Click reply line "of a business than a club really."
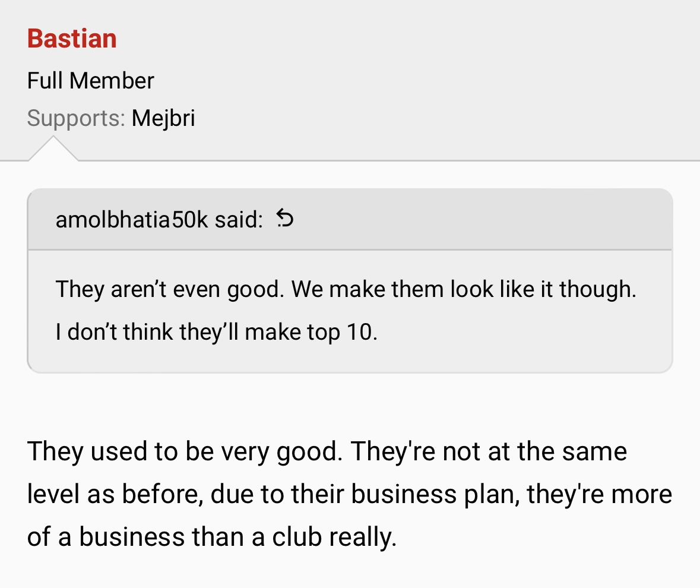Screen dimensions: 700x588 (212, 537)
